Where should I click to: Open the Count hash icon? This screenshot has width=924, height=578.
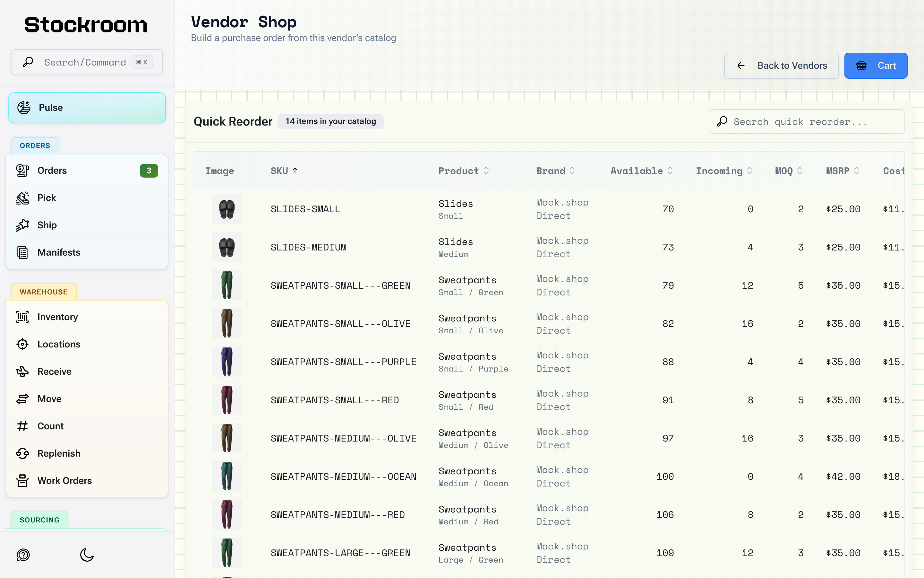coord(22,426)
